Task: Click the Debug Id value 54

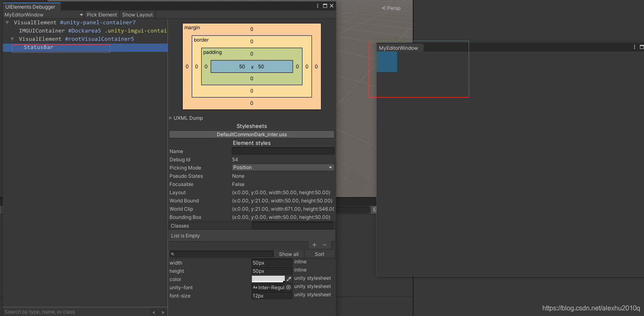Action: tap(235, 160)
